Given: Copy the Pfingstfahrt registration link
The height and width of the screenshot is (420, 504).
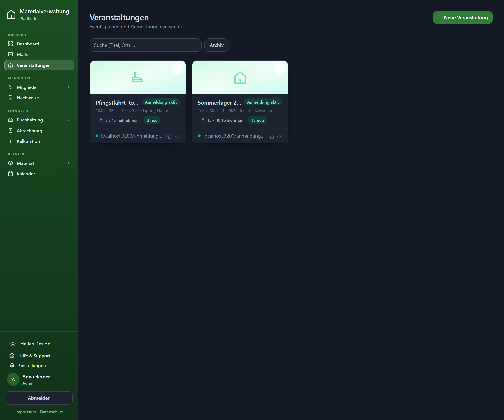Looking at the screenshot, I should click(x=169, y=136).
